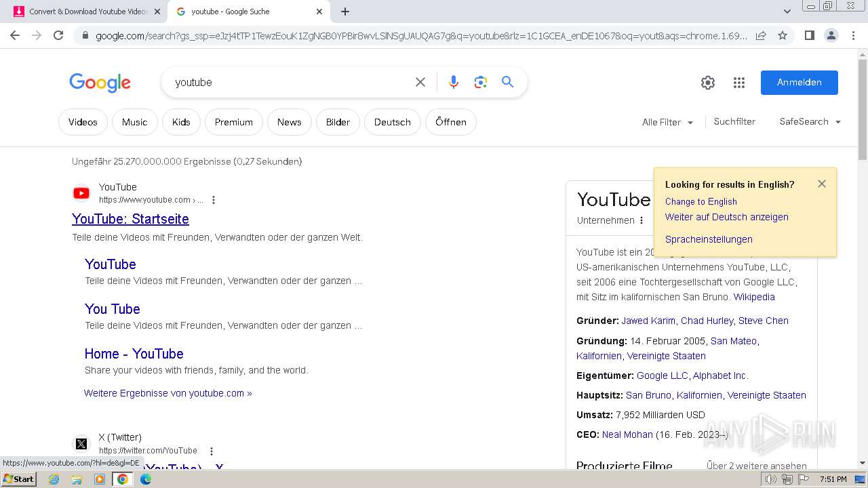This screenshot has width=868, height=488.
Task: Open Google settings gear
Action: pos(708,83)
